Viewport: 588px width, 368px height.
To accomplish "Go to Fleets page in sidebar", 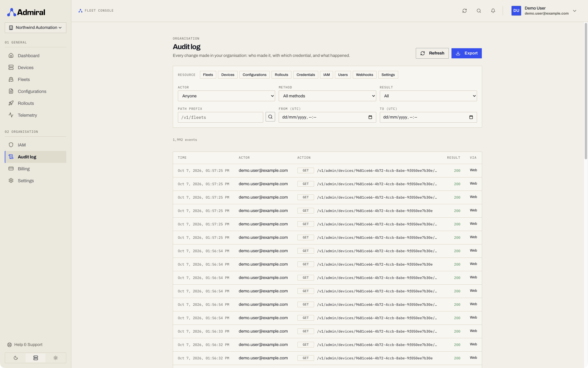I will click(x=36, y=79).
